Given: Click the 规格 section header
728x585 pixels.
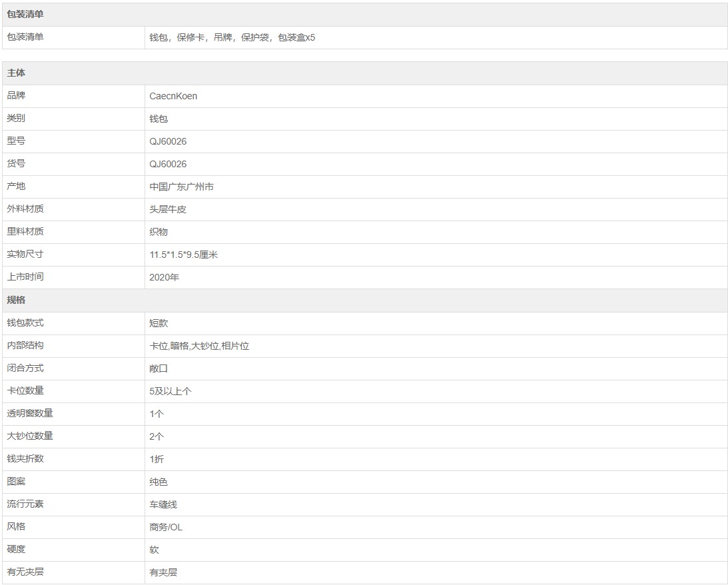Looking at the screenshot, I should [x=364, y=300].
